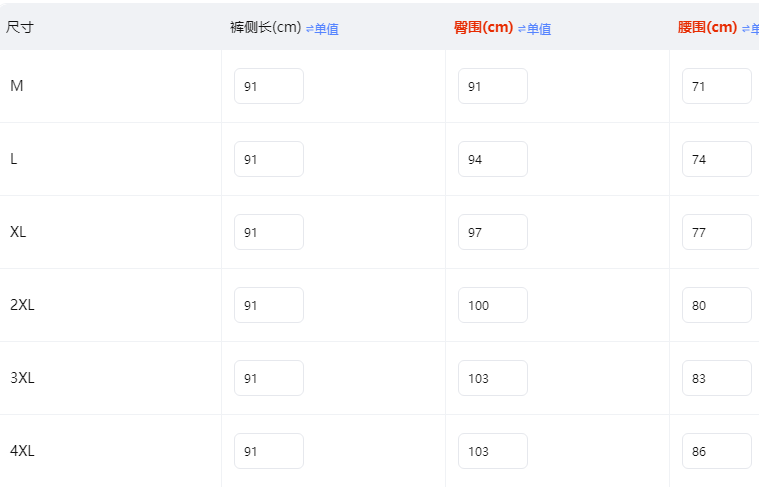Select the XL 裤侧长 input field
This screenshot has width=759, height=487.
click(269, 232)
